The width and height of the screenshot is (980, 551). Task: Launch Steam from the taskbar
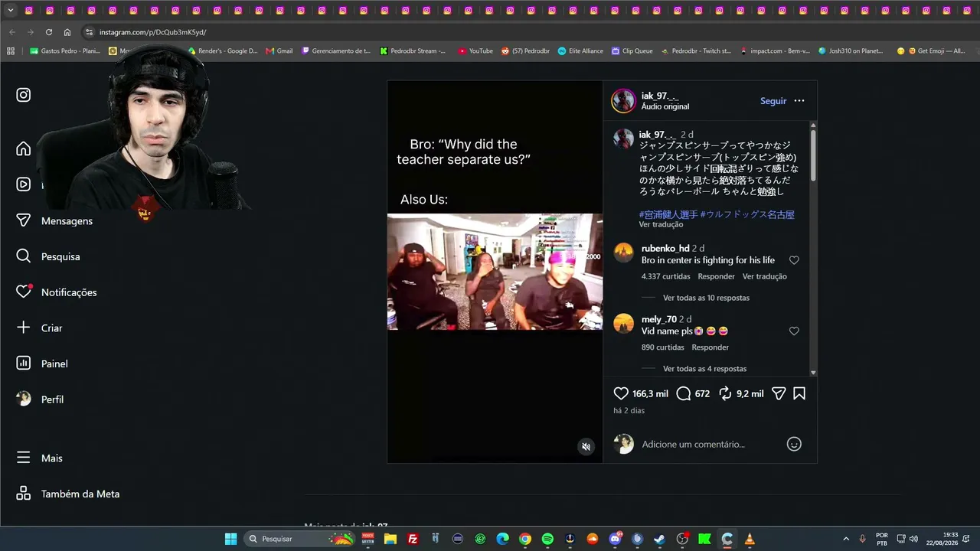tap(660, 539)
